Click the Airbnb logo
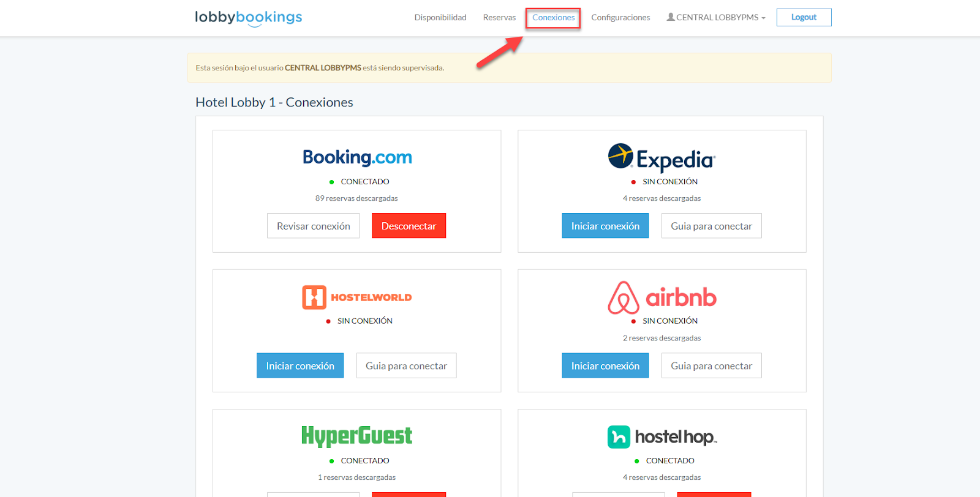This screenshot has height=497, width=980. pyautogui.click(x=662, y=297)
